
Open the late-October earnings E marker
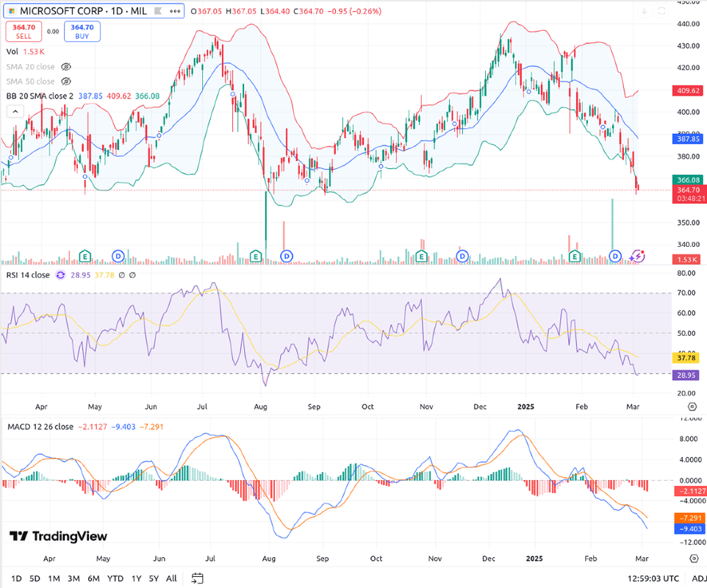click(x=421, y=257)
